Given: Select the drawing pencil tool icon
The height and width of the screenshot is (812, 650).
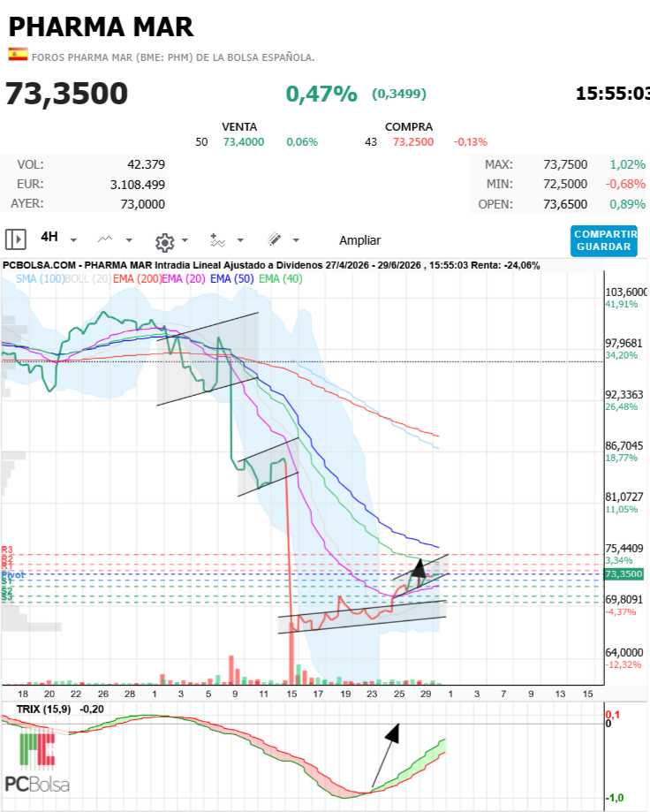Looking at the screenshot, I should 274,239.
